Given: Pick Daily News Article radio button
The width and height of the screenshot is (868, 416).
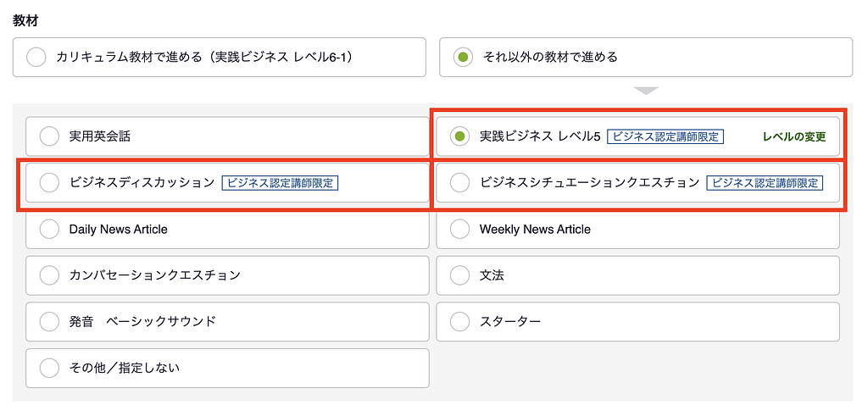Looking at the screenshot, I should [49, 229].
